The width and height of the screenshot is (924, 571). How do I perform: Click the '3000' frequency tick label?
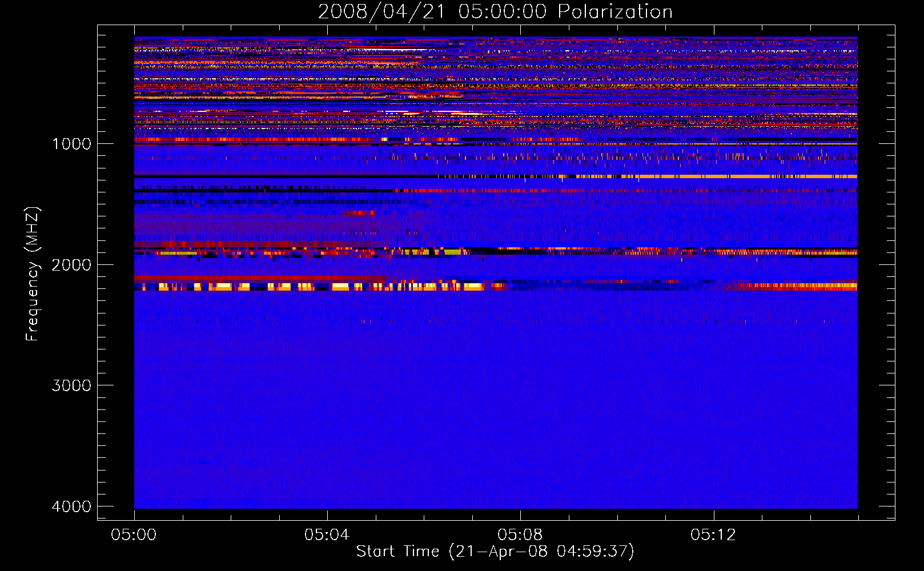[x=71, y=385]
